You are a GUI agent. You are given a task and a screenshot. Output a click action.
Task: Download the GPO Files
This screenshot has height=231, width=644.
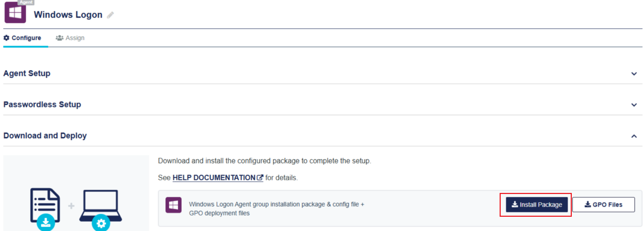(x=603, y=205)
